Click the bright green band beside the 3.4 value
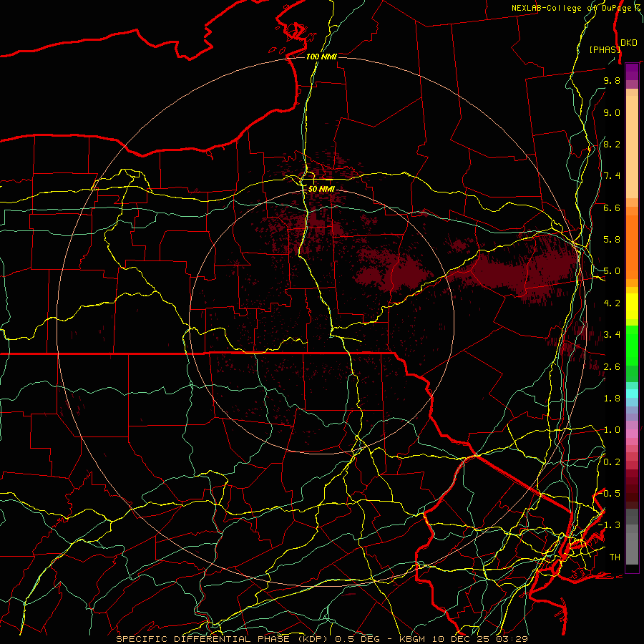644x644 pixels. pyautogui.click(x=632, y=345)
